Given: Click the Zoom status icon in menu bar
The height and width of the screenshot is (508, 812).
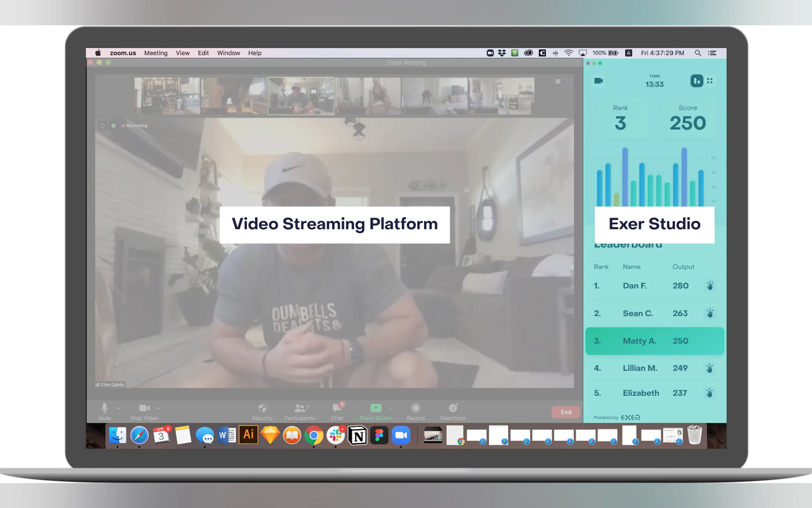Looking at the screenshot, I should (490, 53).
